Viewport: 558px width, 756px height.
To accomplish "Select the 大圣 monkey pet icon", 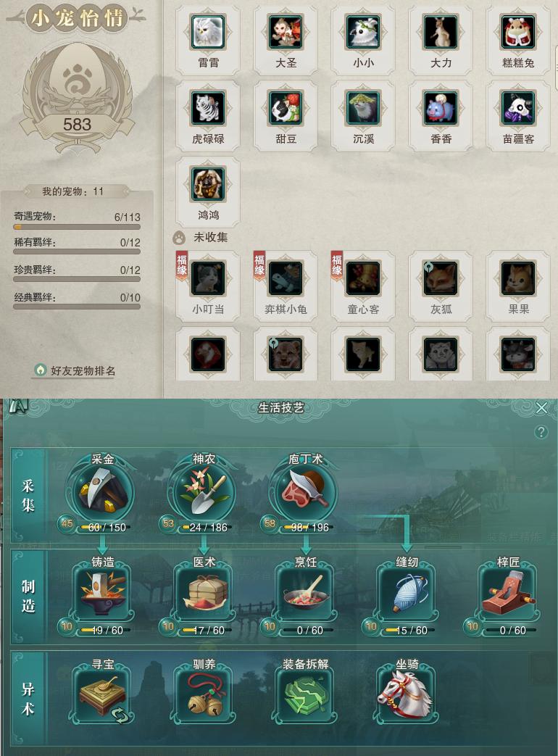I will point(286,33).
